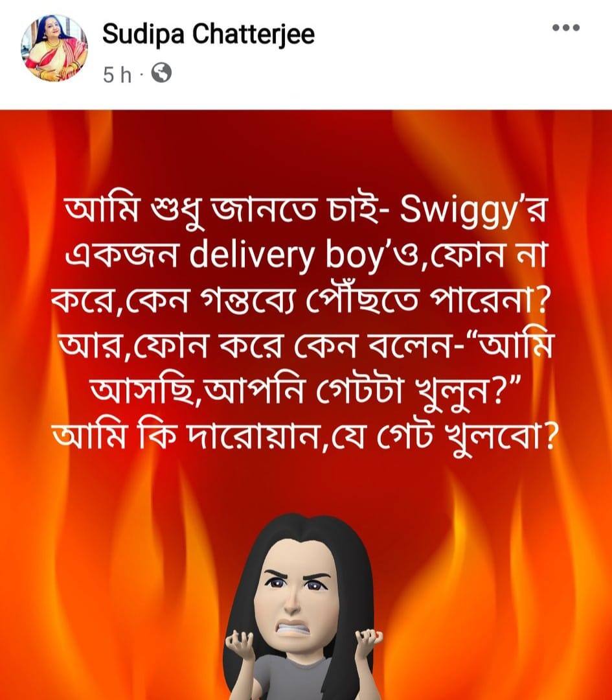The height and width of the screenshot is (700, 612).
Task: Click the globe public privacy icon
Action: click(161, 73)
